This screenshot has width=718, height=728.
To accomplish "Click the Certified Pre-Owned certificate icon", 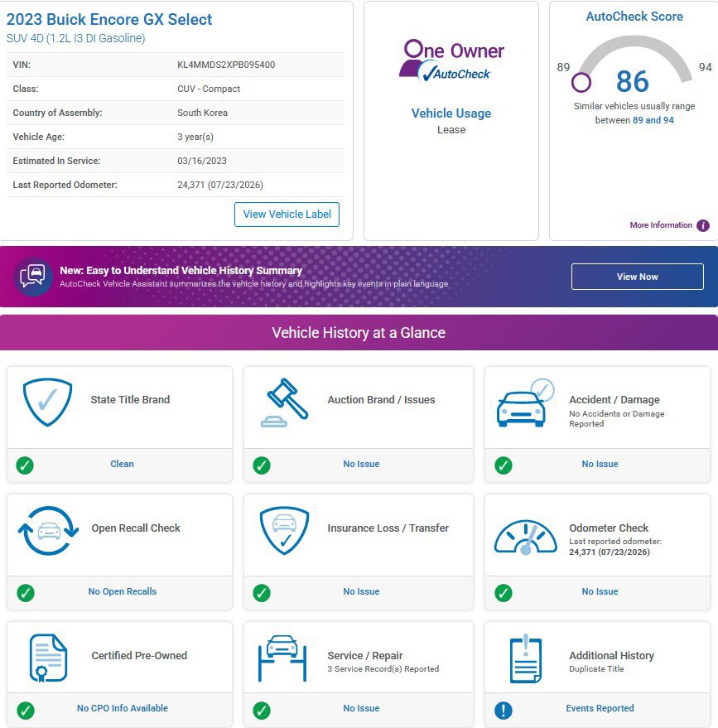I will [48, 658].
